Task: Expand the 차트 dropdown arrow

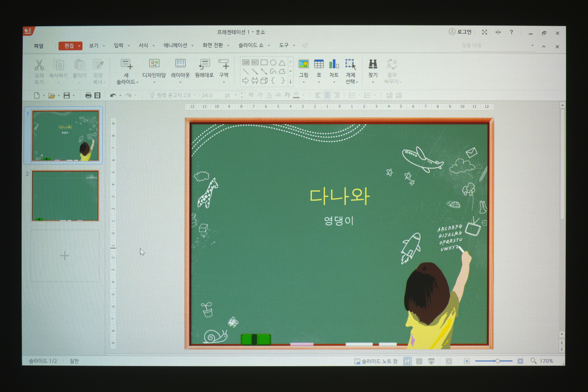Action: coord(334,82)
